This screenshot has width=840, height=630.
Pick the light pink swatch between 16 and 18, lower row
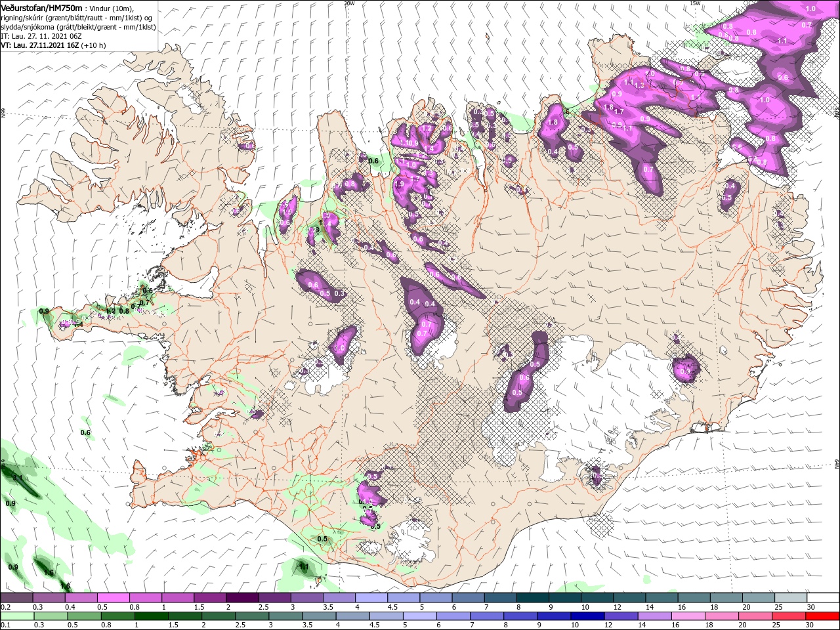coord(689,616)
